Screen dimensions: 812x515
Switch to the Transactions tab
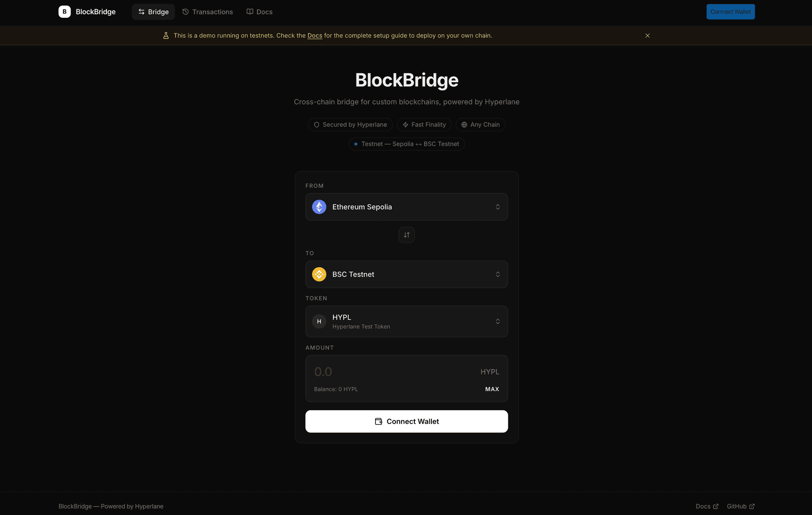pos(208,12)
